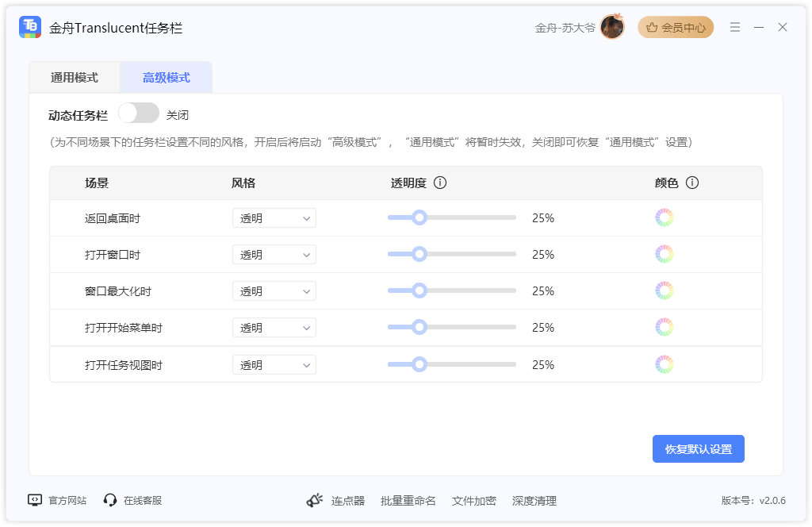Open the 批量重命名 link
This screenshot has height=527, width=812.
coord(408,501)
